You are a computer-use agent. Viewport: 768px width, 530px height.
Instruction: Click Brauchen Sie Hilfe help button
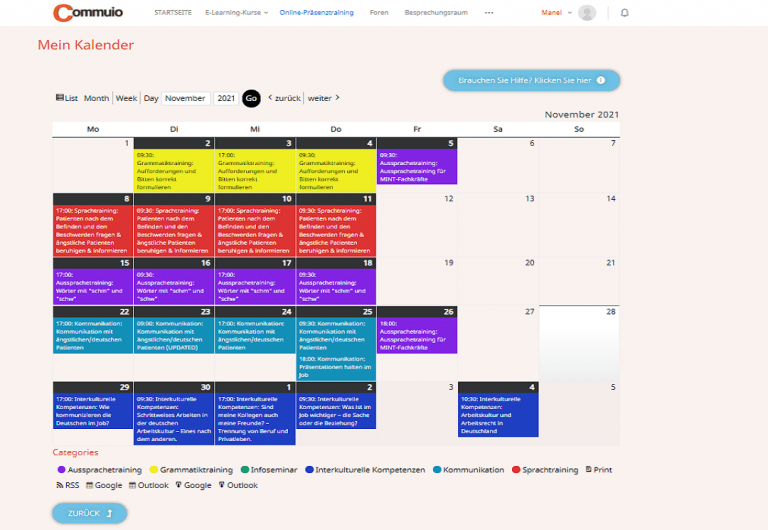pos(531,80)
